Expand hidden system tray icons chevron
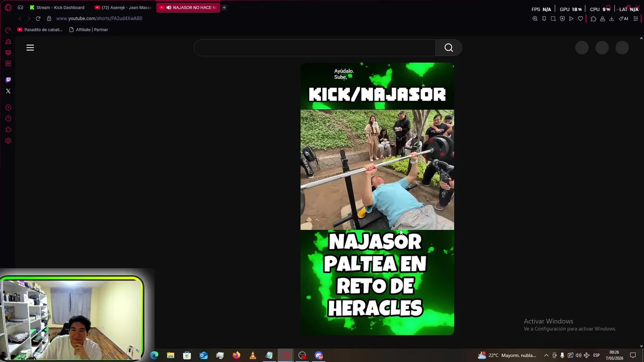 pyautogui.click(x=546, y=355)
